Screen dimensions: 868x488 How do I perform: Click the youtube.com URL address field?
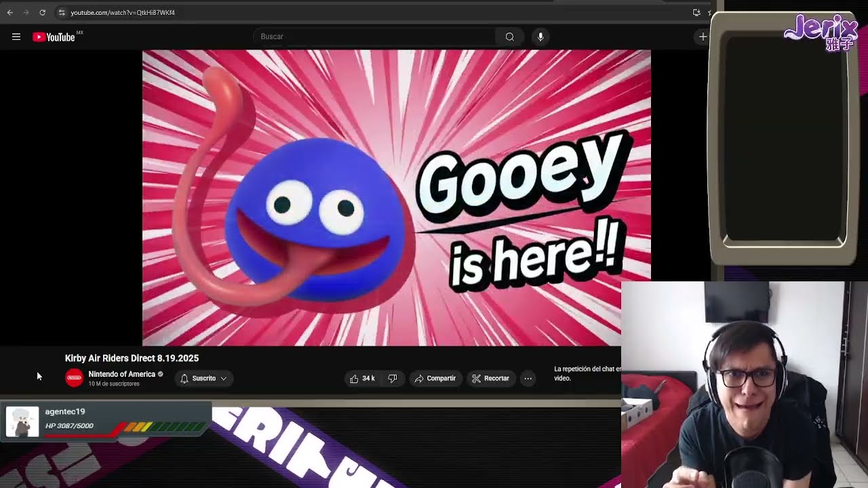[123, 12]
